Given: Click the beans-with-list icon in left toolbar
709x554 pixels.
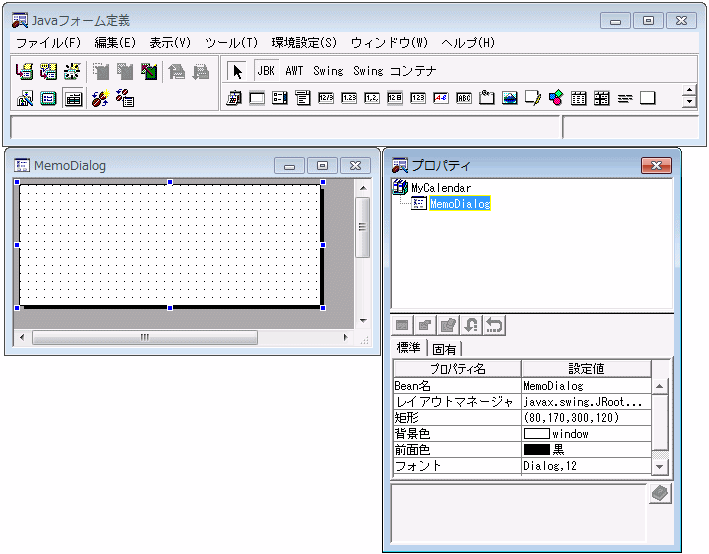Looking at the screenshot, I should [125, 98].
